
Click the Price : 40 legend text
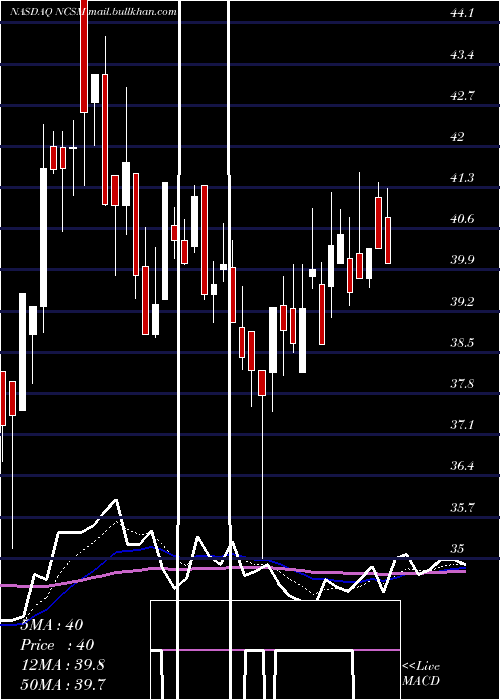point(58,645)
